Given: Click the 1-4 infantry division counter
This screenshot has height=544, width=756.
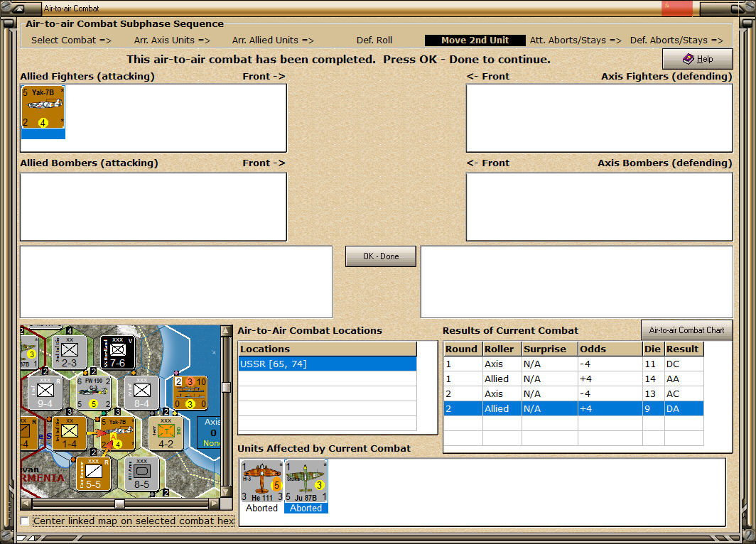Looking at the screenshot, I should pos(70,433).
